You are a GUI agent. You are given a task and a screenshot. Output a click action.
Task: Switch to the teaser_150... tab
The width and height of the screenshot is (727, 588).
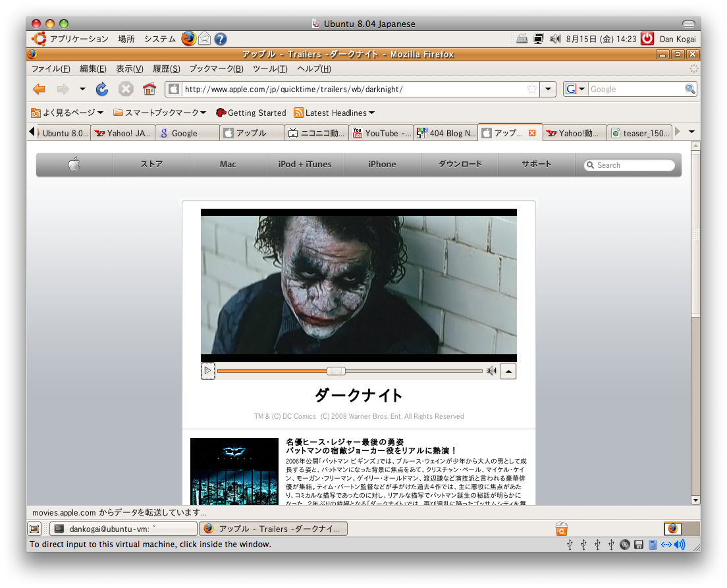point(640,133)
